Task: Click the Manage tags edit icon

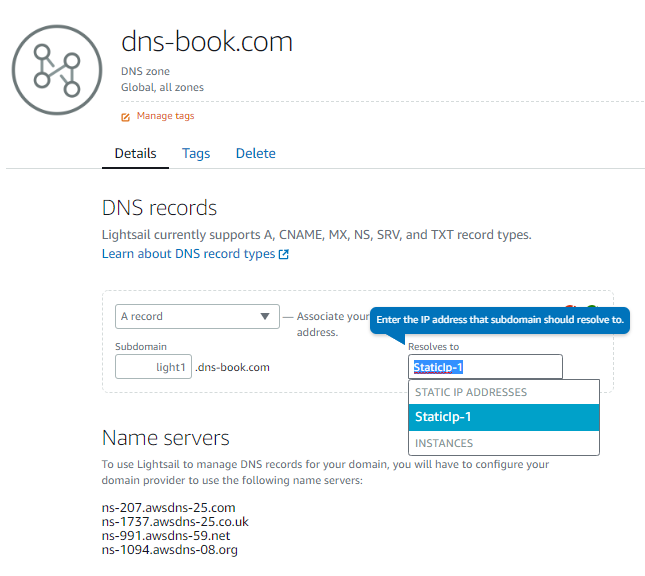Action: [125, 117]
